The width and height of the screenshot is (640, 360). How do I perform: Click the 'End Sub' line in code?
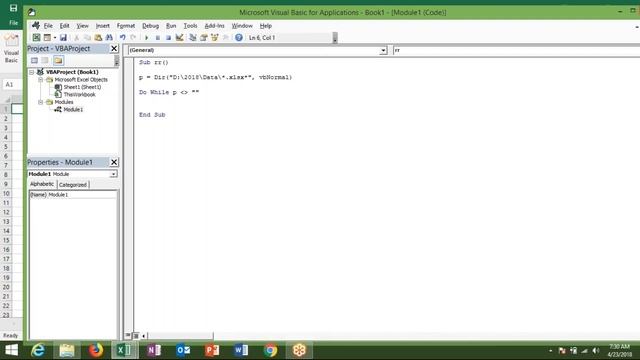point(152,115)
